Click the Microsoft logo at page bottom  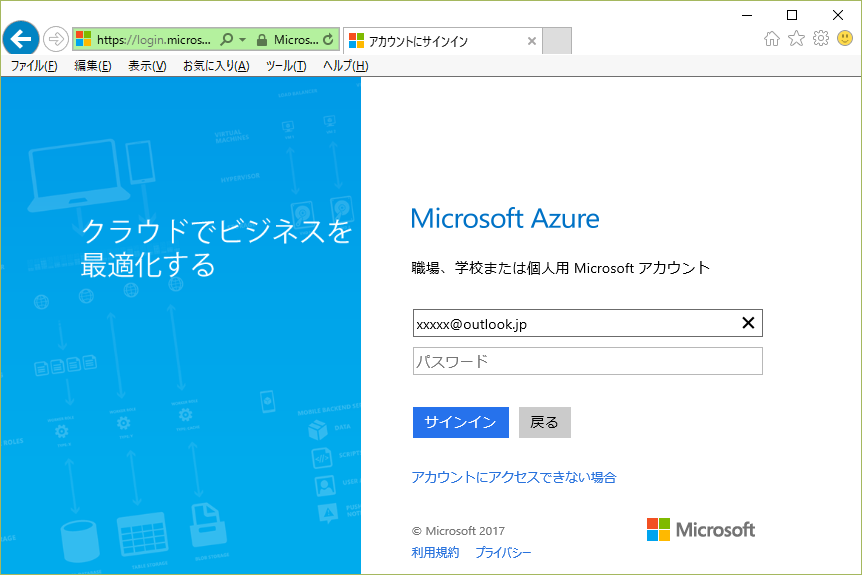pos(701,529)
